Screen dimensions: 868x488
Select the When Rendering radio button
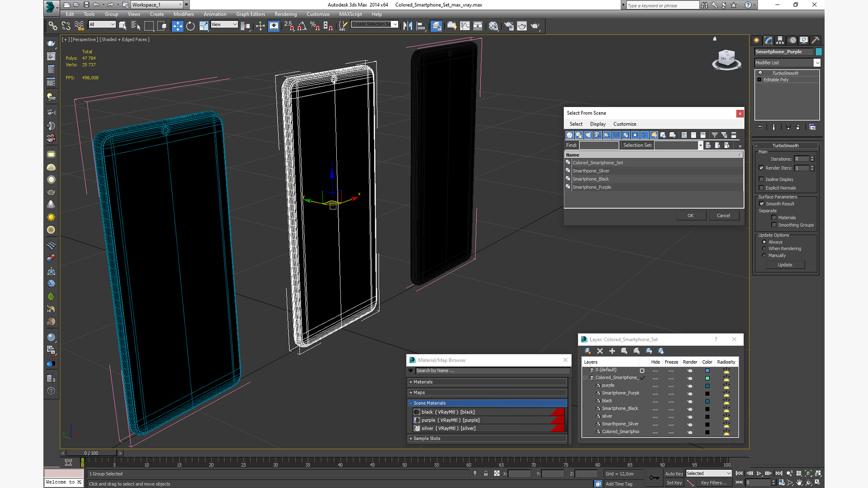(x=764, y=249)
